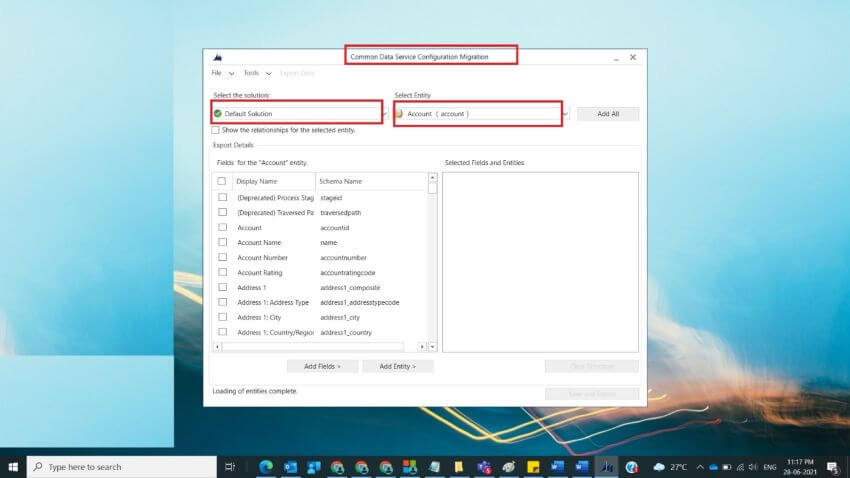The height and width of the screenshot is (478, 850).
Task: Check the Address 1: City field
Action: tap(223, 317)
